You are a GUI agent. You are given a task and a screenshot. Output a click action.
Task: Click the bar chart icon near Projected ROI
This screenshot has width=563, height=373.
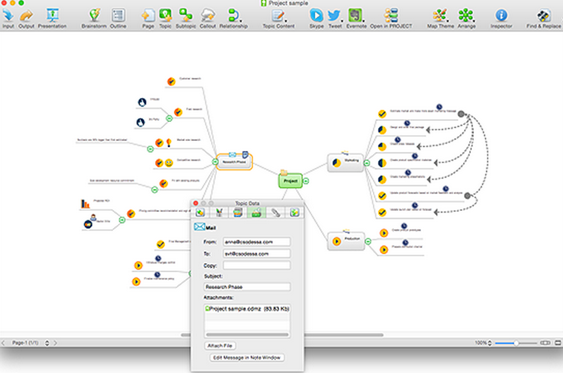click(x=85, y=204)
